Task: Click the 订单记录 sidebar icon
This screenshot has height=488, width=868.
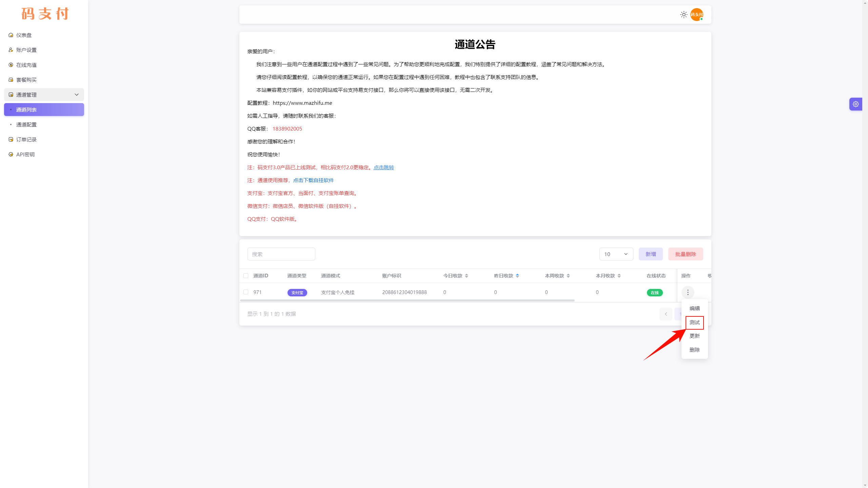Action: [x=11, y=139]
